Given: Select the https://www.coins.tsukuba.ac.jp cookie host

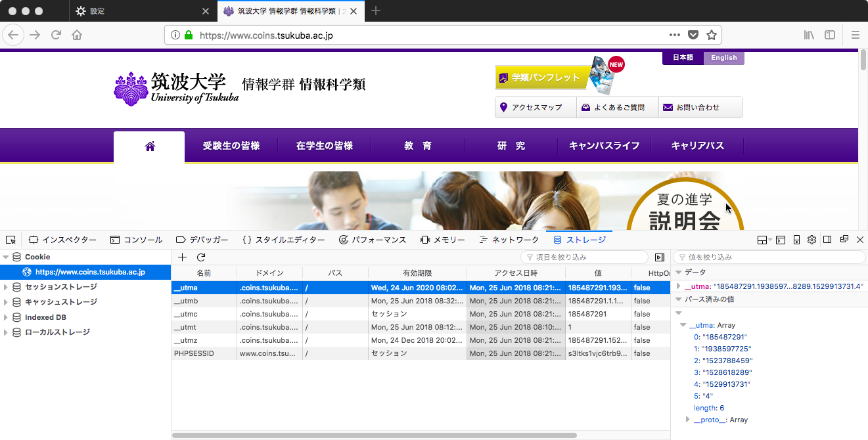Looking at the screenshot, I should 85,272.
